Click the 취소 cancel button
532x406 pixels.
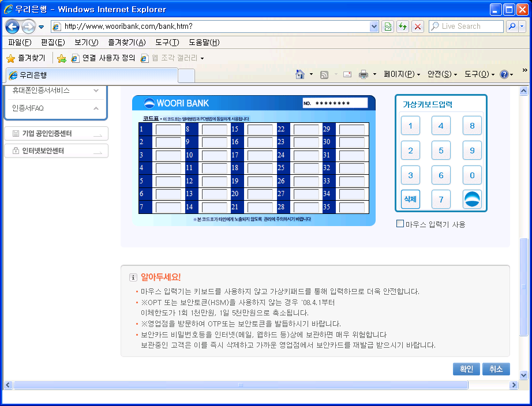(x=496, y=369)
